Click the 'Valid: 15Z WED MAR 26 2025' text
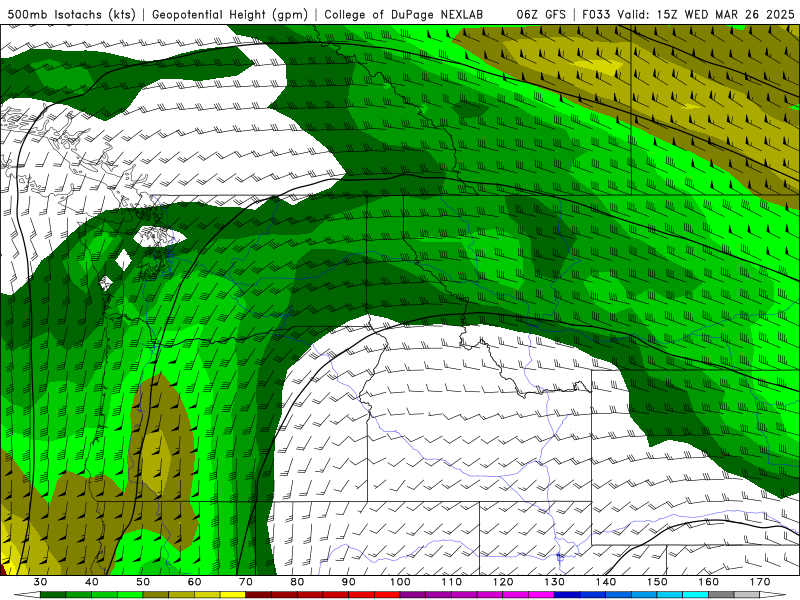 [x=706, y=14]
